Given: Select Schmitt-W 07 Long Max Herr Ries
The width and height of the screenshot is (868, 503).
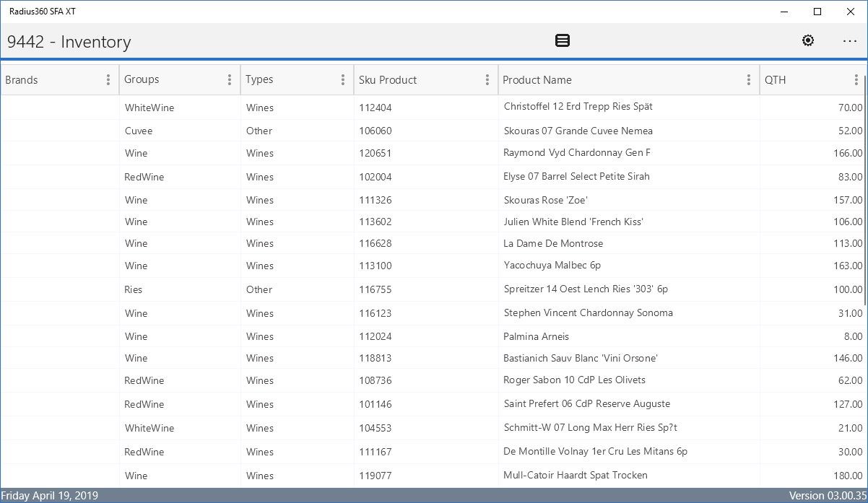Looking at the screenshot, I should coord(590,428).
